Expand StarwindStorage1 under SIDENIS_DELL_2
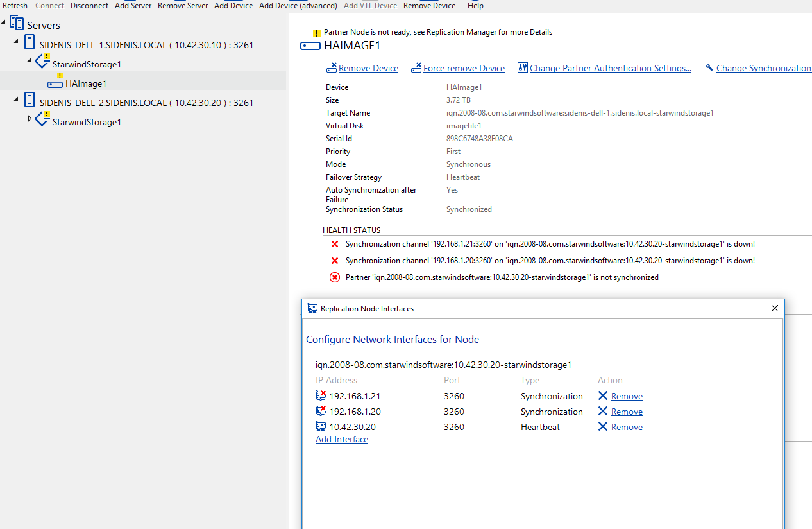 point(30,119)
